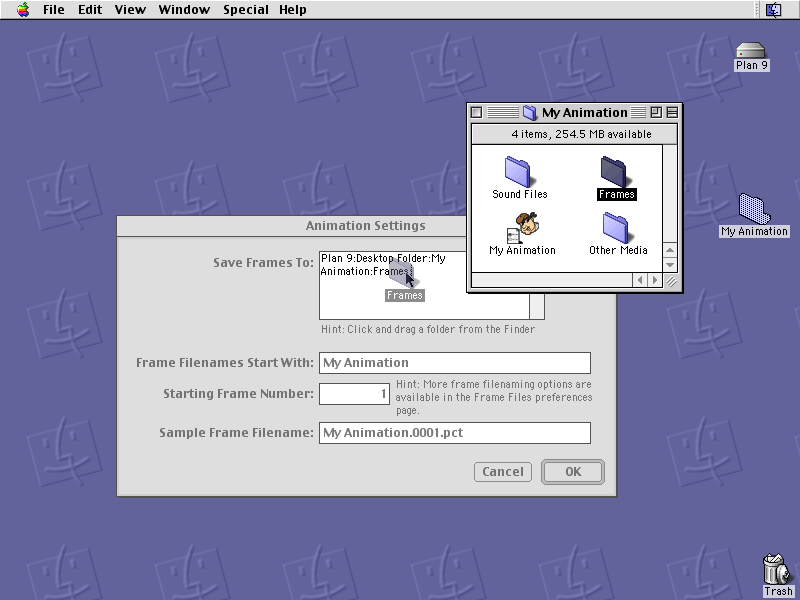Click the collapse box of the My Animation window

[672, 112]
